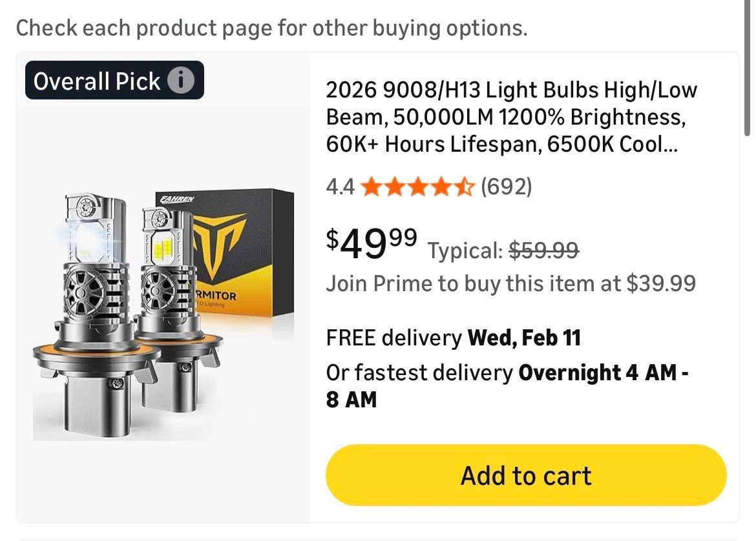Click the 4.4 rating number
756x541 pixels.
pos(341,187)
